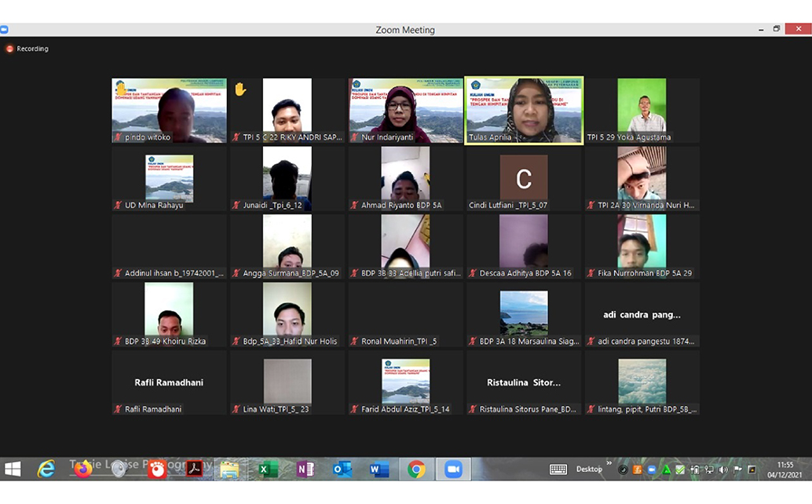Click Cindi Lutfiani's avatar tile with letter C
Image resolution: width=812 pixels, height=504 pixels.
coord(524,178)
